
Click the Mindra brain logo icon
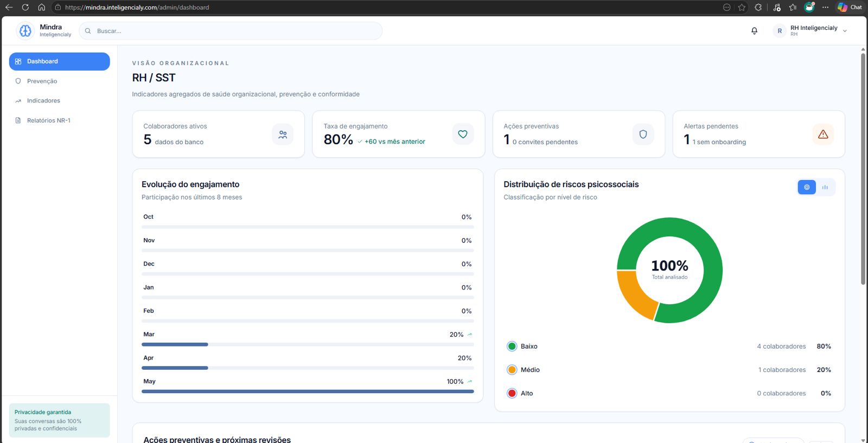[25, 31]
